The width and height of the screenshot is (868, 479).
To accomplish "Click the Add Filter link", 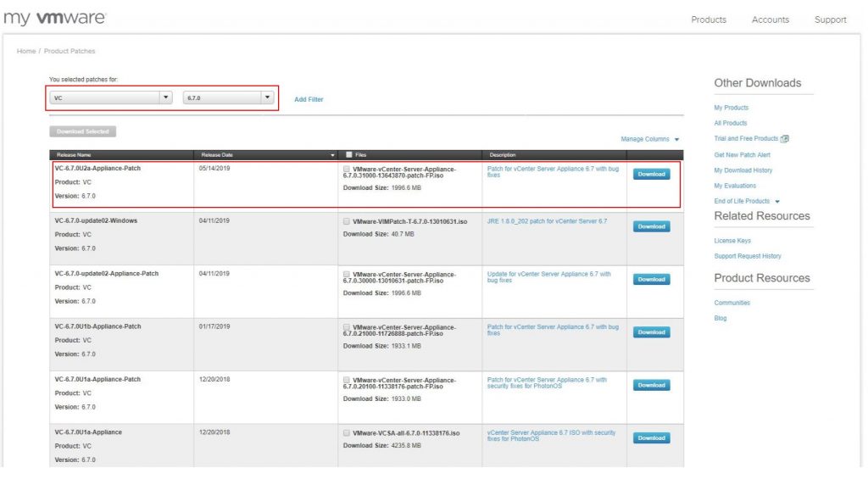I will click(x=309, y=99).
